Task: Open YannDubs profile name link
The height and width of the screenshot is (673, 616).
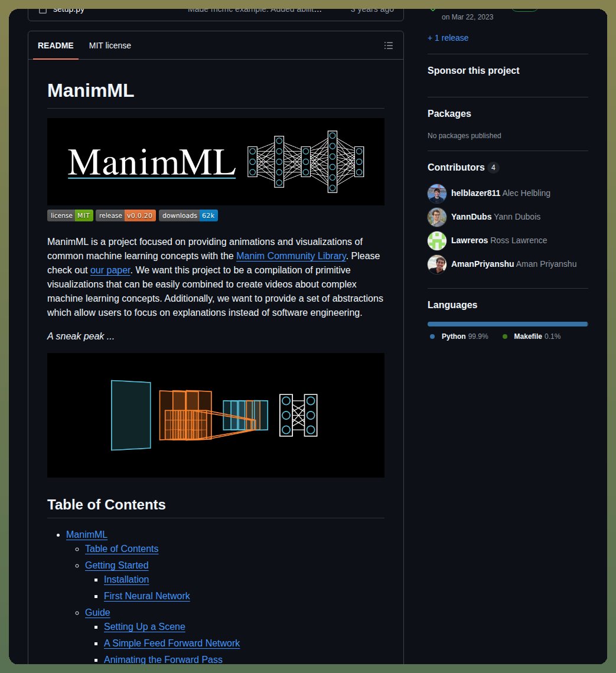Action: tap(471, 217)
